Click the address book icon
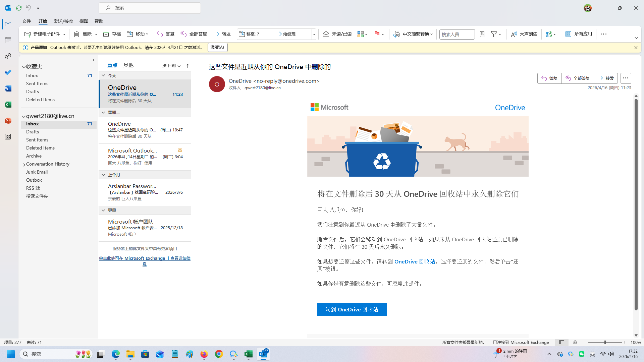 (482, 34)
